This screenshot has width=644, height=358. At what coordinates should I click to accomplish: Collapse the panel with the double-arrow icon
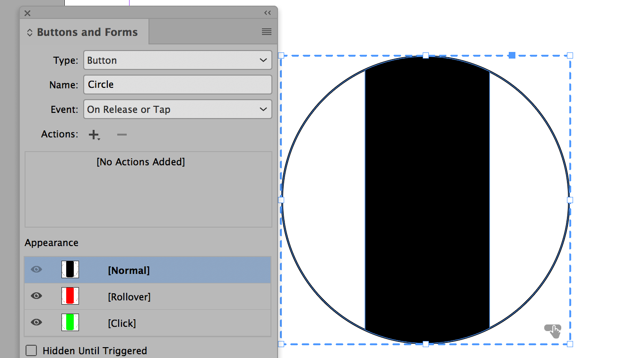click(x=267, y=13)
